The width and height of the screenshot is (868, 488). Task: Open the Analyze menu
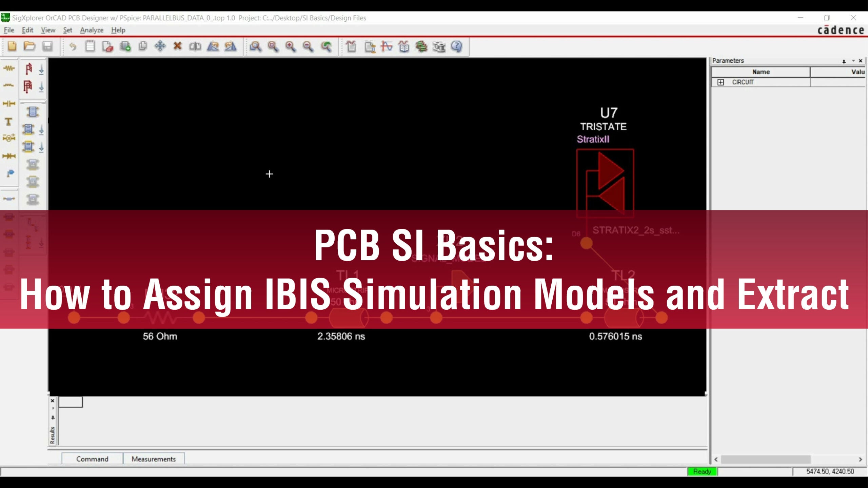(x=92, y=30)
